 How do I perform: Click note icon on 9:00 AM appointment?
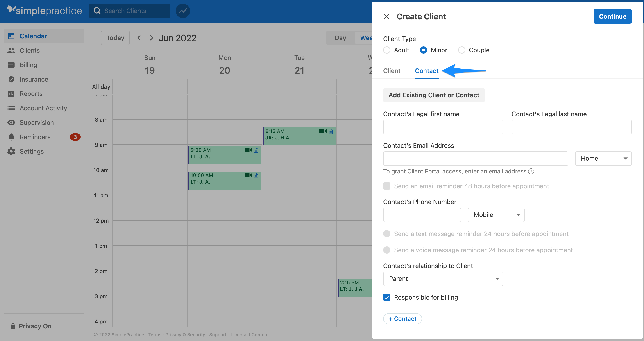pos(256,150)
